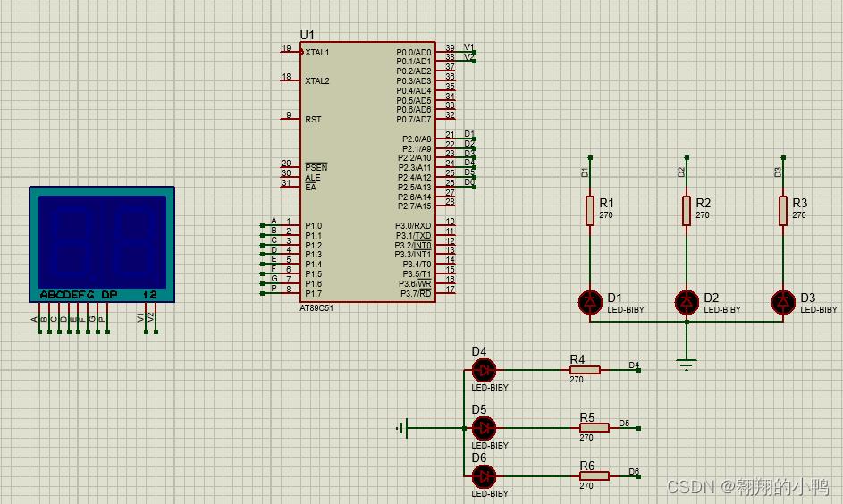The height and width of the screenshot is (504, 843).
Task: Select LED D6 symbol
Action: (x=484, y=476)
